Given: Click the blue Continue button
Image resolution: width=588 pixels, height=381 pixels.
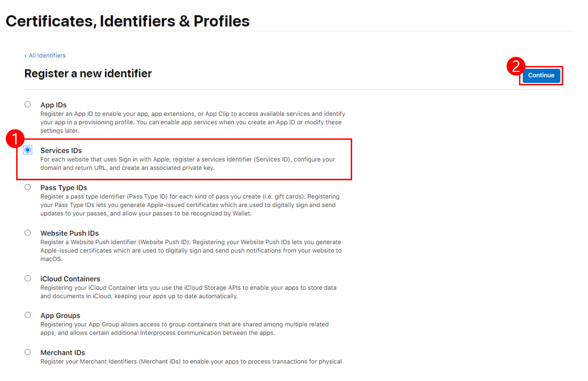Looking at the screenshot, I should pos(541,75).
